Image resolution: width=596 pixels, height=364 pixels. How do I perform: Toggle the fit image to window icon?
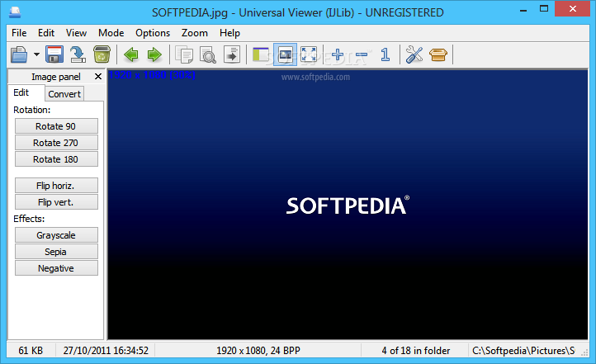coord(285,54)
